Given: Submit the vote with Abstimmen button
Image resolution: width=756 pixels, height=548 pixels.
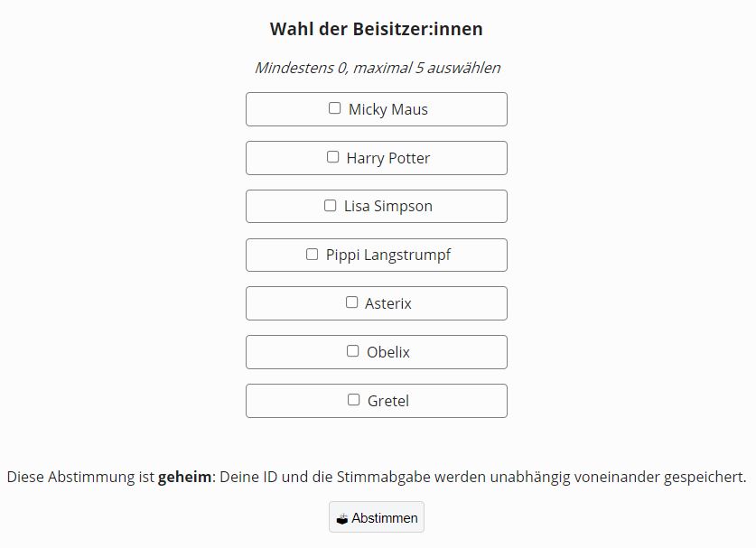Looking at the screenshot, I should (x=377, y=517).
